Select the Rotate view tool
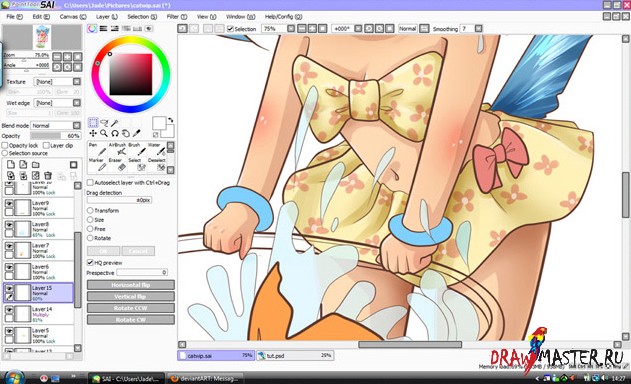 (x=115, y=133)
